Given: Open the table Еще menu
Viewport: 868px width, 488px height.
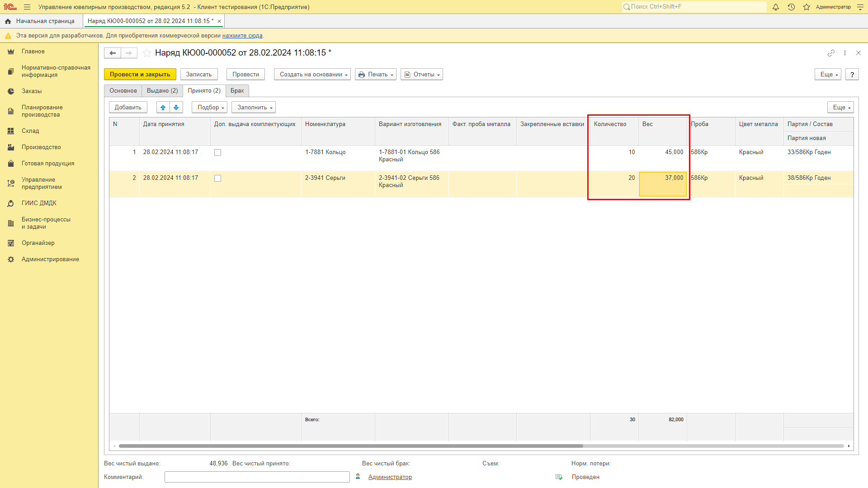Looking at the screenshot, I should tap(840, 108).
